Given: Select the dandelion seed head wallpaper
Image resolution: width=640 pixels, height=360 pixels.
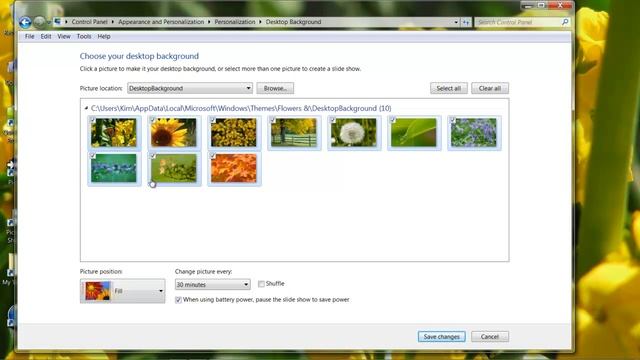Looking at the screenshot, I should [x=354, y=133].
